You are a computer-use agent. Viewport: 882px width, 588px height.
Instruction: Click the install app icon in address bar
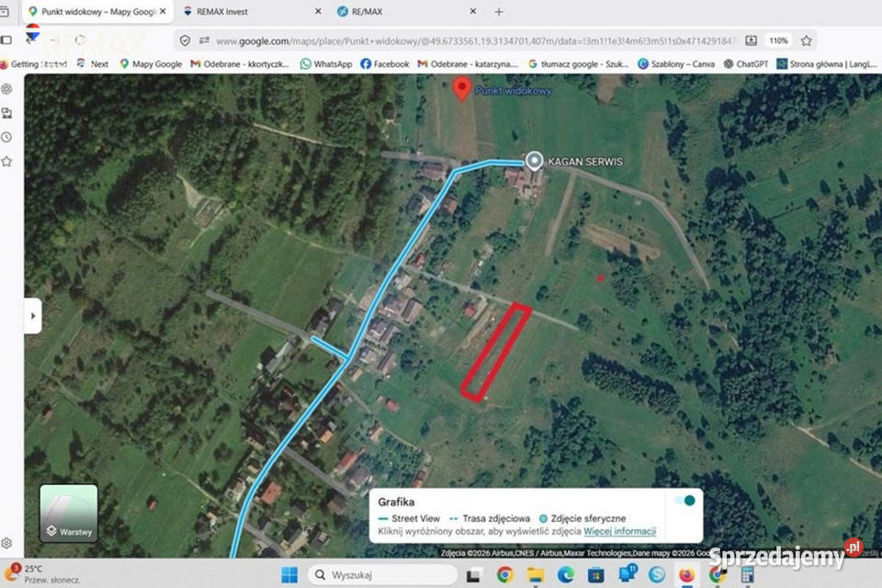[751, 40]
